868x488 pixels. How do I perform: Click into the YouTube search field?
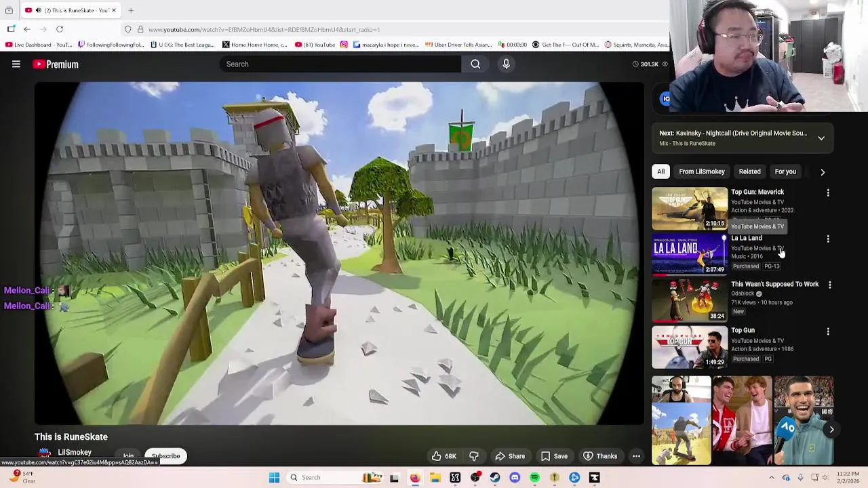point(340,64)
